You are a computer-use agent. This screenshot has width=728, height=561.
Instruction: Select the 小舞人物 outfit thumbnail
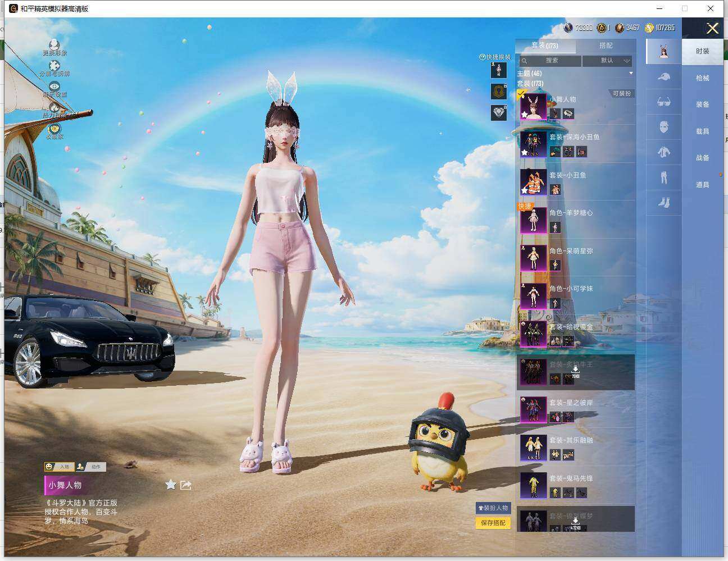533,106
